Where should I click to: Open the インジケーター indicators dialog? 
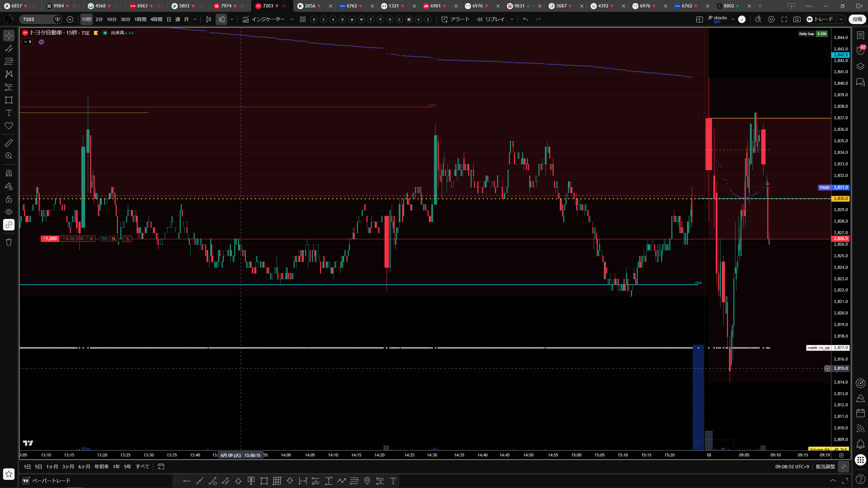[264, 19]
